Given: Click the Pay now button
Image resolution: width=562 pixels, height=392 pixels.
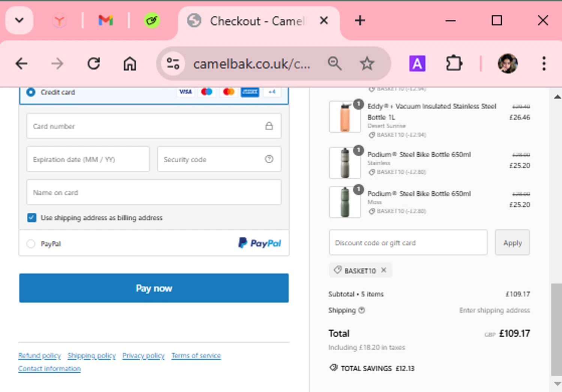Looking at the screenshot, I should coord(154,288).
